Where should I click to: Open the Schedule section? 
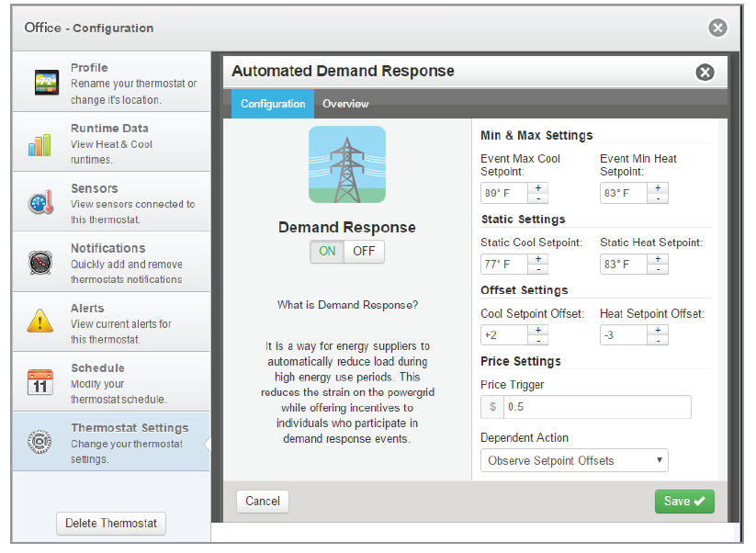coord(111,382)
